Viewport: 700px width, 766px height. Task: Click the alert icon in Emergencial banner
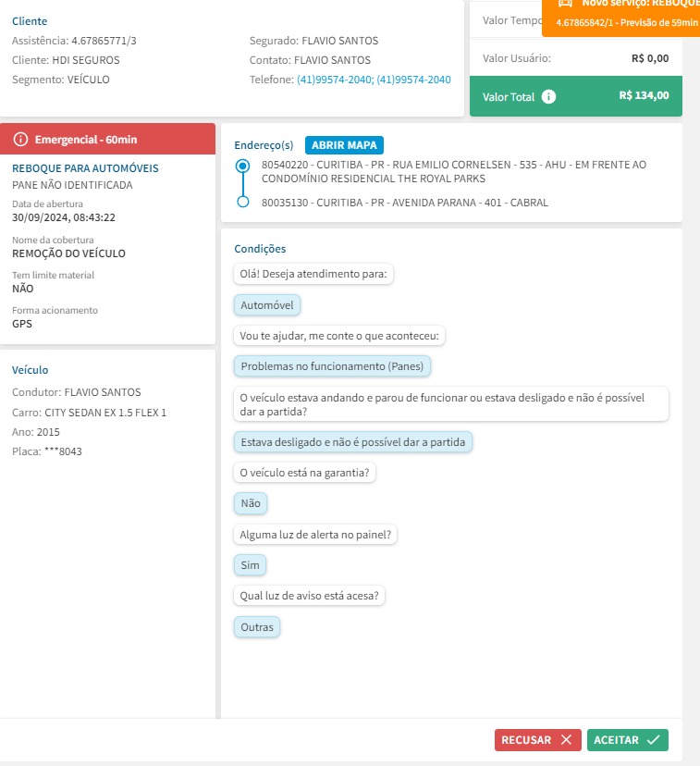(21, 139)
